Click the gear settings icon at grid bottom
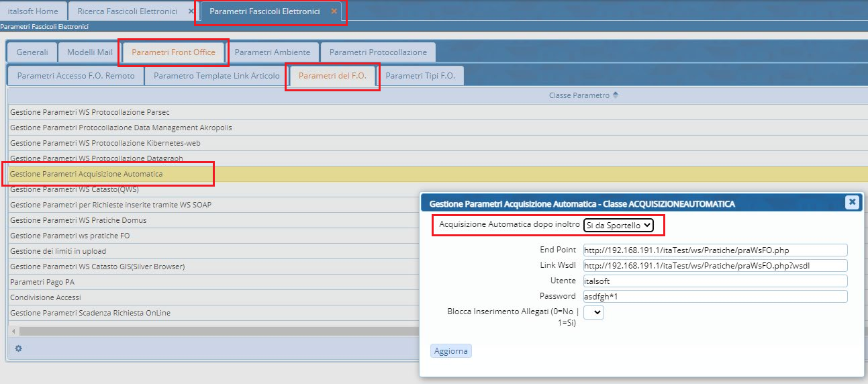The image size is (868, 384). tap(19, 348)
